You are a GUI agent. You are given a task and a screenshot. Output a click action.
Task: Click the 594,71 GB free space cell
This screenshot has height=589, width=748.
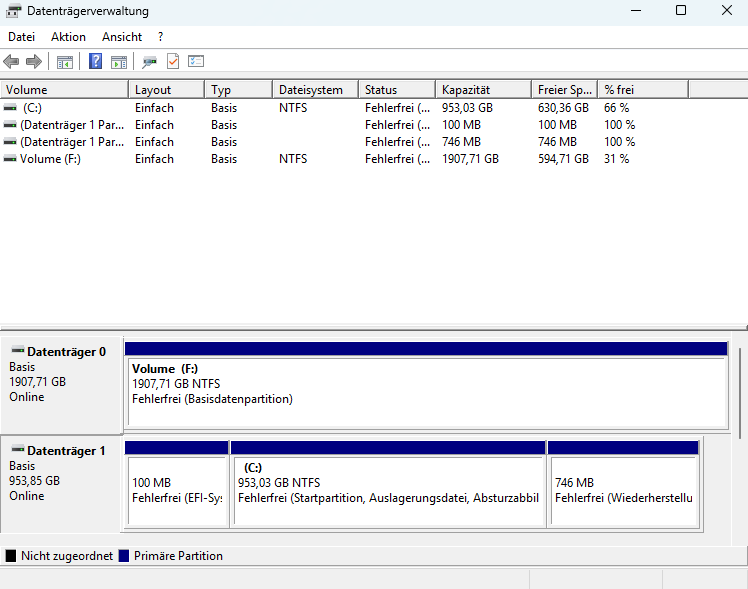pos(563,159)
